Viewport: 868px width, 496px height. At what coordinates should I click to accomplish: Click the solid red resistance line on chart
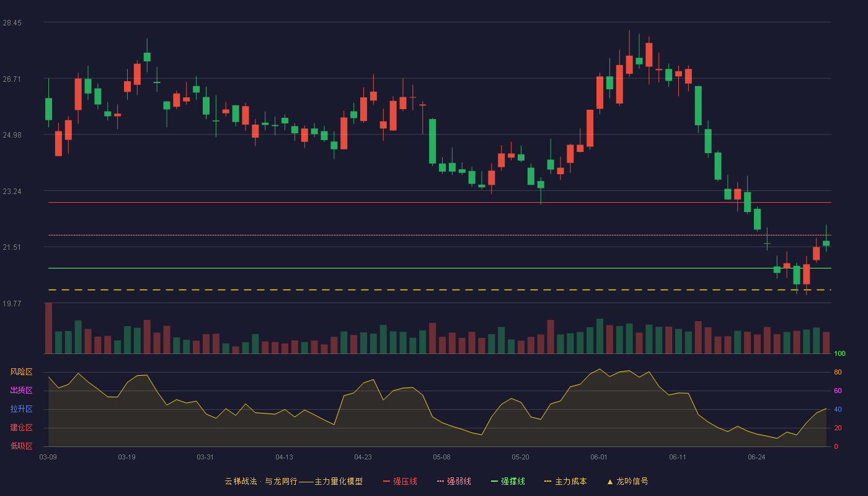click(x=440, y=203)
